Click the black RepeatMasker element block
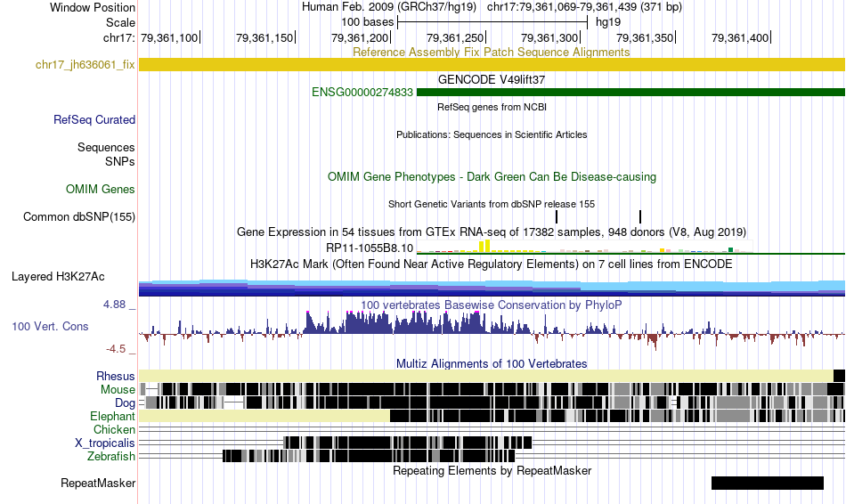Viewport: 846px width, 504px height. pyautogui.click(x=768, y=483)
